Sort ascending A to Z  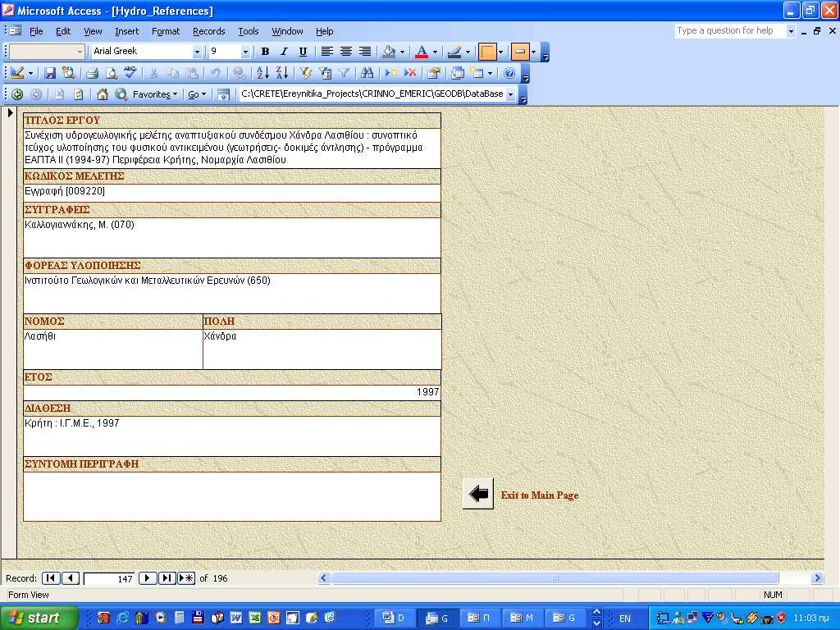[262, 73]
